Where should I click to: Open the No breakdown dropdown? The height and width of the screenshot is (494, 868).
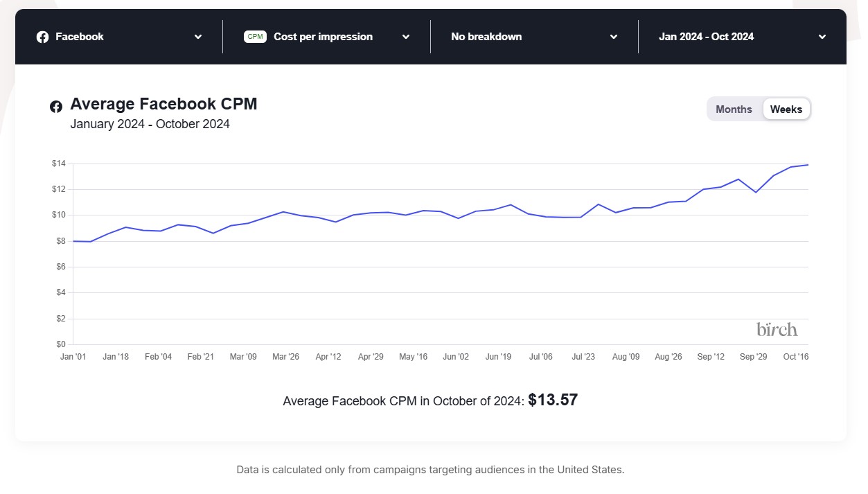535,37
